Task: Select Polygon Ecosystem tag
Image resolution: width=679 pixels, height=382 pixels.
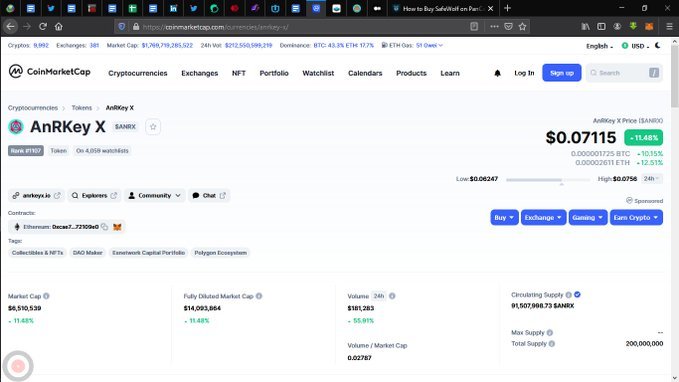Action: coord(220,253)
